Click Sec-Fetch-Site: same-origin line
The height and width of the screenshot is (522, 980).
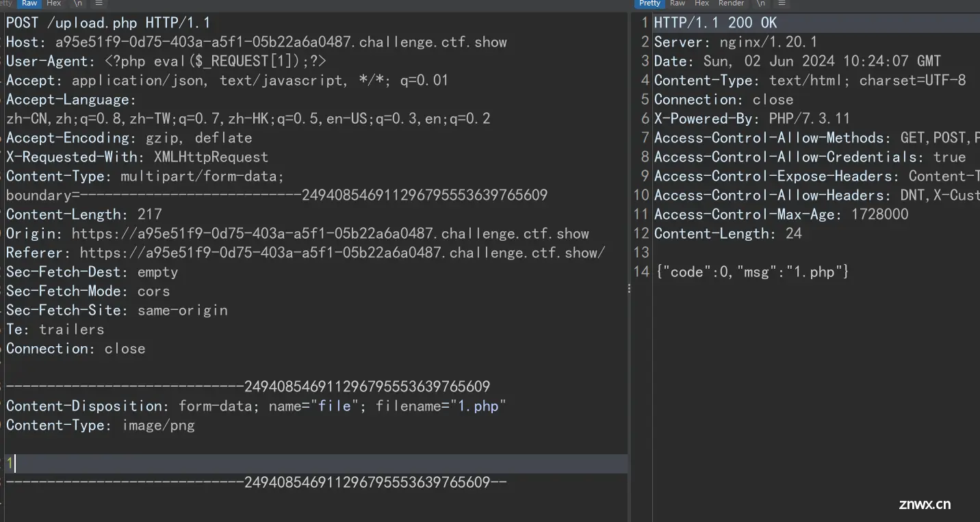tap(116, 310)
